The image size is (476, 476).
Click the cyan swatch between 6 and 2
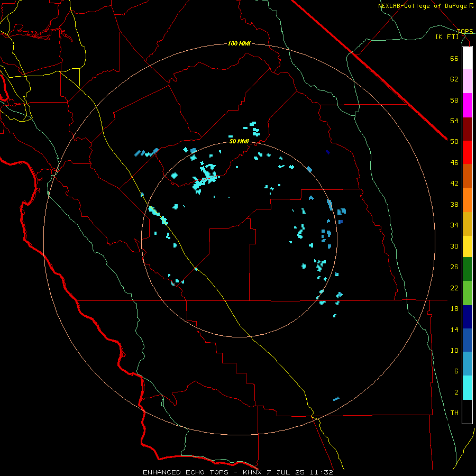click(467, 388)
